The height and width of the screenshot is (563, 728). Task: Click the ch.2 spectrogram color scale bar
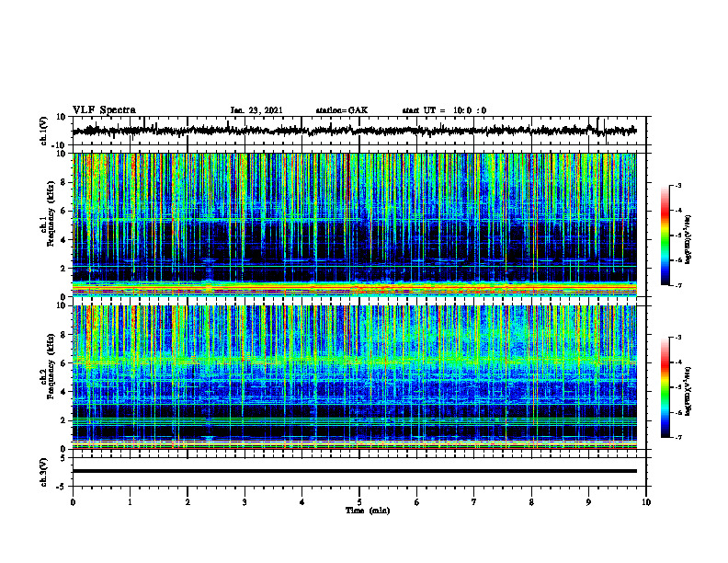pyautogui.click(x=665, y=387)
